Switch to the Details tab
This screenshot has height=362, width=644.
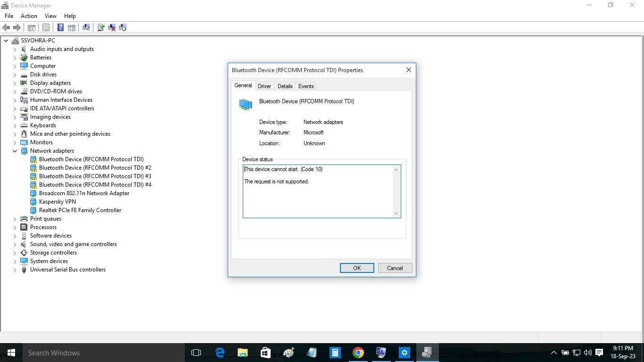285,86
